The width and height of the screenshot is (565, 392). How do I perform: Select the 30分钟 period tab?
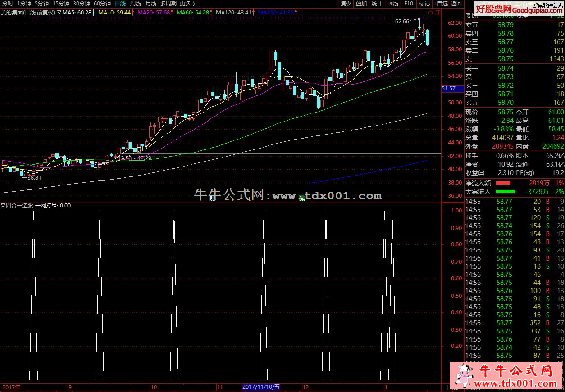tap(82, 3)
